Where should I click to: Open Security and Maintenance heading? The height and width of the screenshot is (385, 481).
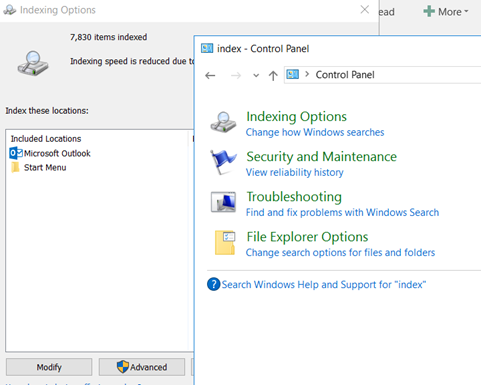(x=321, y=156)
